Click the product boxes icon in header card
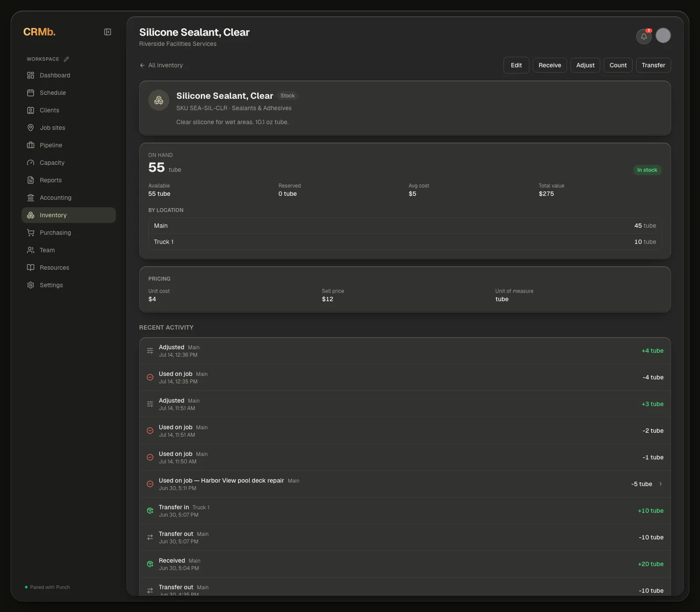The width and height of the screenshot is (700, 612). pyautogui.click(x=159, y=100)
